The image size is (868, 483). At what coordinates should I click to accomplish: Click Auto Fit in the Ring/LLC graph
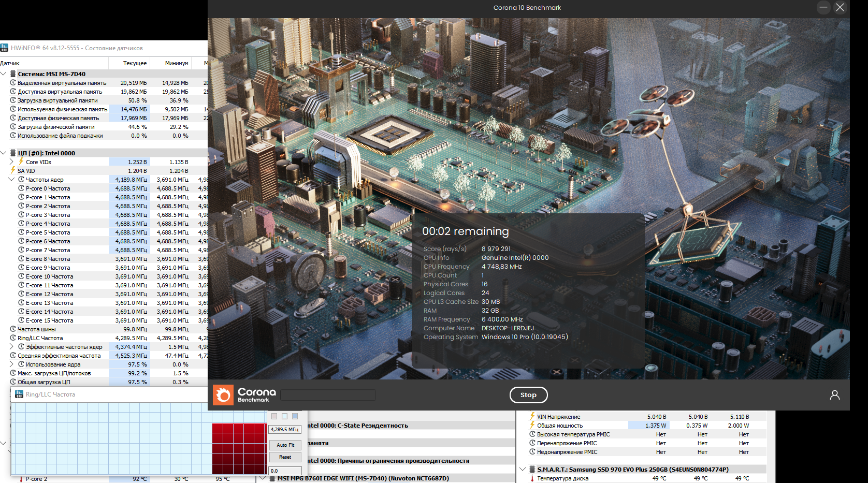pyautogui.click(x=285, y=445)
